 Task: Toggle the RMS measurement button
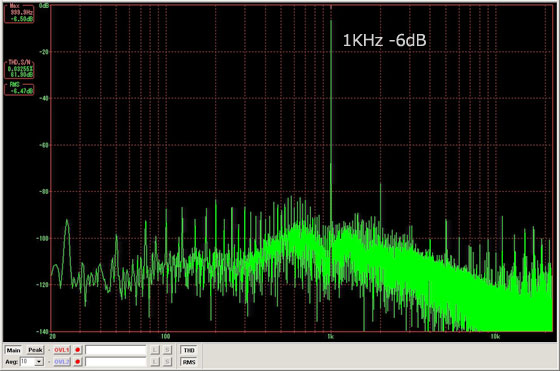[189, 362]
